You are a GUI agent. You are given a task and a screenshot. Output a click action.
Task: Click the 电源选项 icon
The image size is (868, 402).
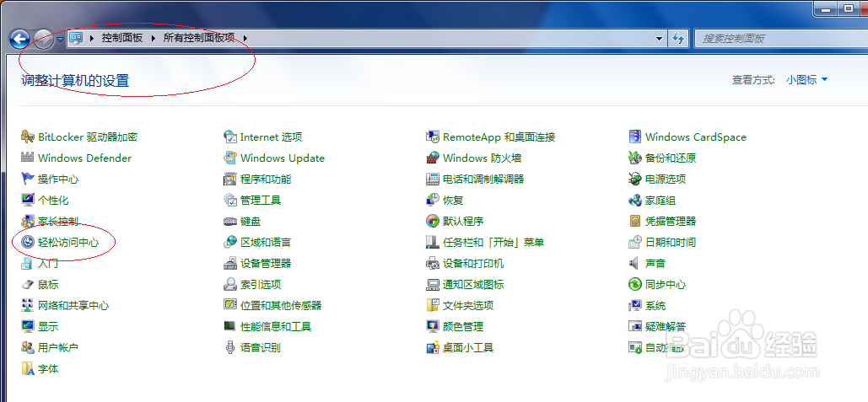635,179
